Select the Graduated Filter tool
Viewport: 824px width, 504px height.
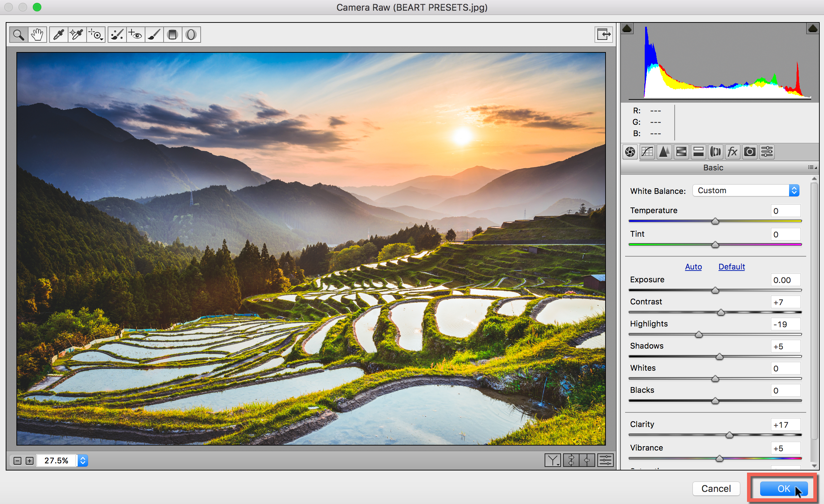(x=172, y=35)
